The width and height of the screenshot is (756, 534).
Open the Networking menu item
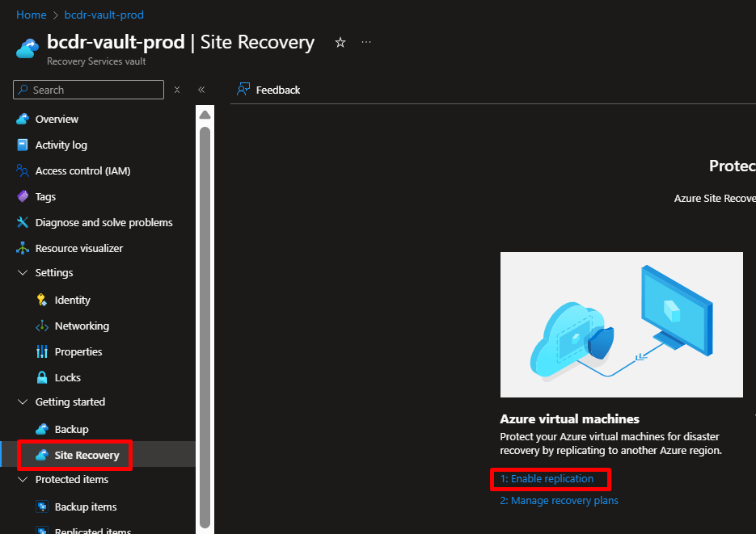[x=82, y=326]
